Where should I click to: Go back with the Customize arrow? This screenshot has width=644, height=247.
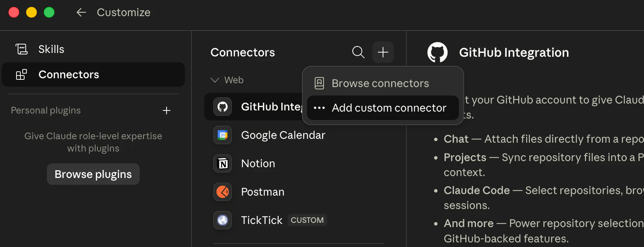click(81, 13)
